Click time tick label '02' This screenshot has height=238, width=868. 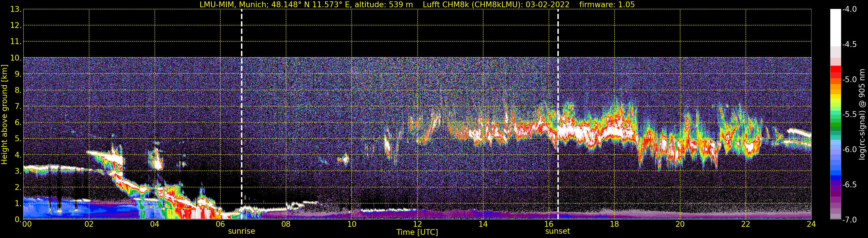tap(89, 224)
